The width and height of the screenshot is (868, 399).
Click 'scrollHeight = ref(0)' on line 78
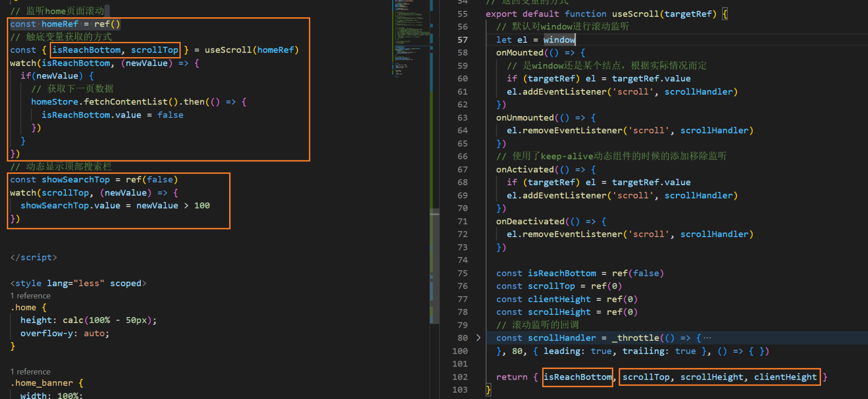pos(583,312)
